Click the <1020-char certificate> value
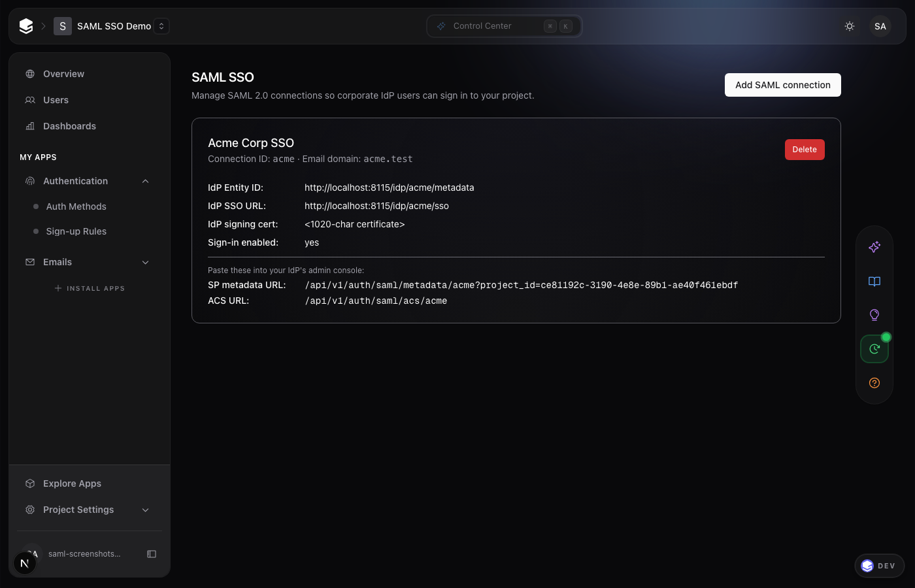The image size is (915, 588). tap(355, 224)
